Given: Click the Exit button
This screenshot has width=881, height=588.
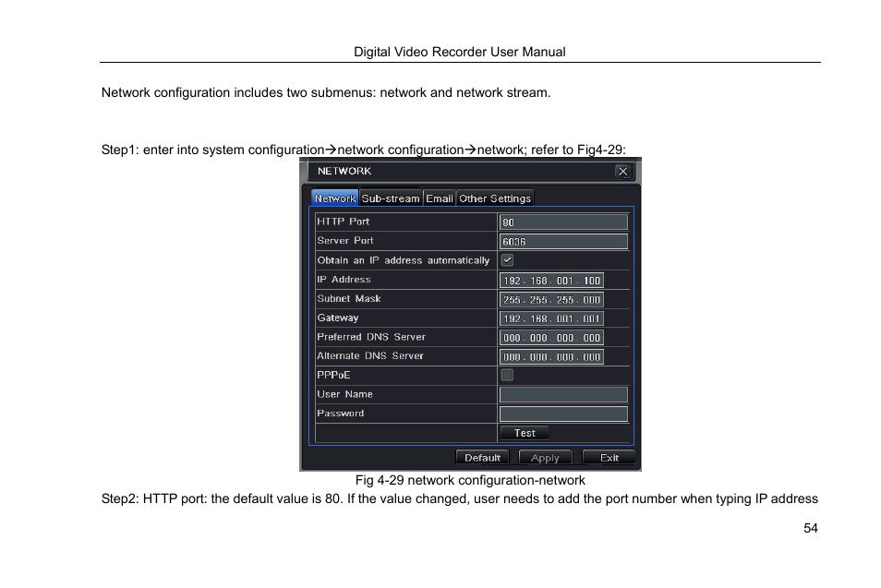Looking at the screenshot, I should [609, 458].
